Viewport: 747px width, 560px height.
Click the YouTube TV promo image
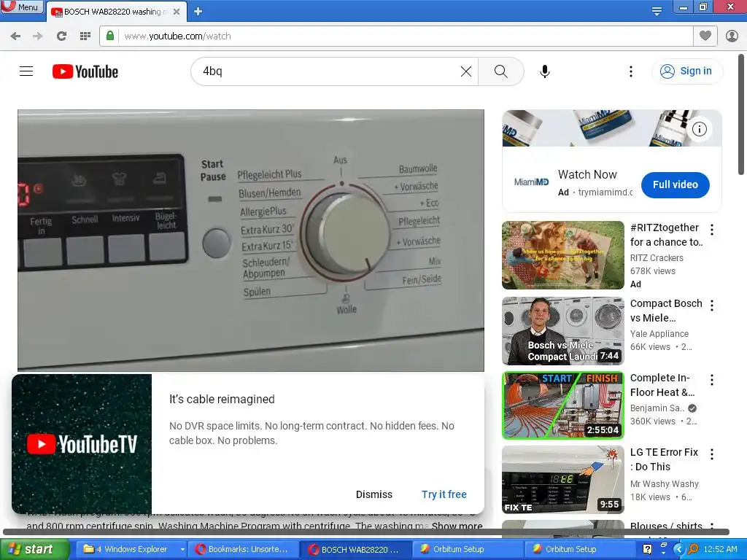pyautogui.click(x=82, y=444)
